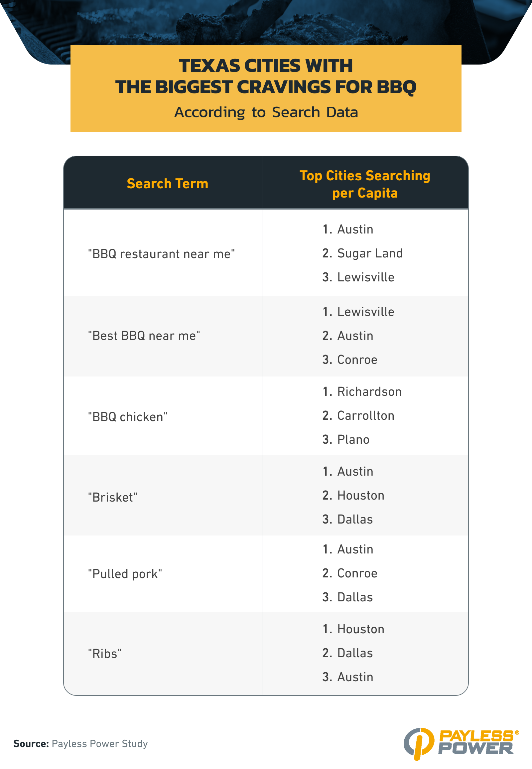This screenshot has width=532, height=769.
Task: Click the Sugar Land city entry
Action: (x=370, y=253)
